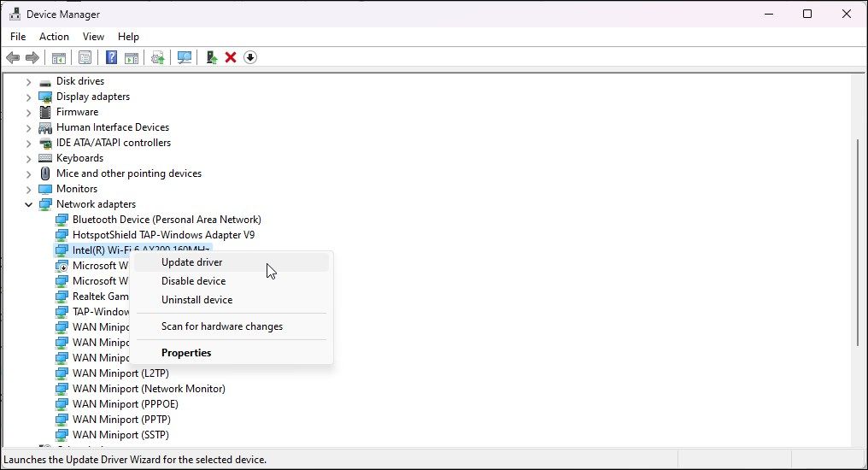This screenshot has height=470, width=868.
Task: Select the Realtek Gaming adapter row
Action: (x=92, y=297)
